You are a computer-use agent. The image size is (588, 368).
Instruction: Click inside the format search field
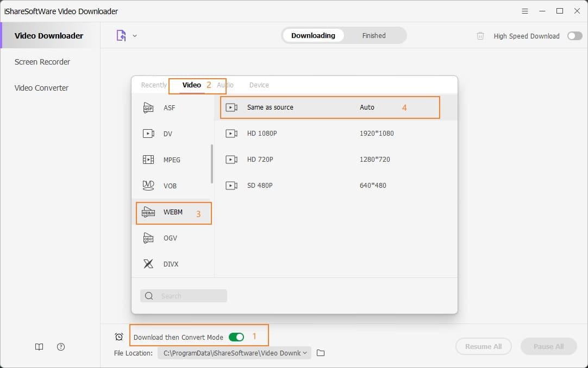click(x=183, y=295)
